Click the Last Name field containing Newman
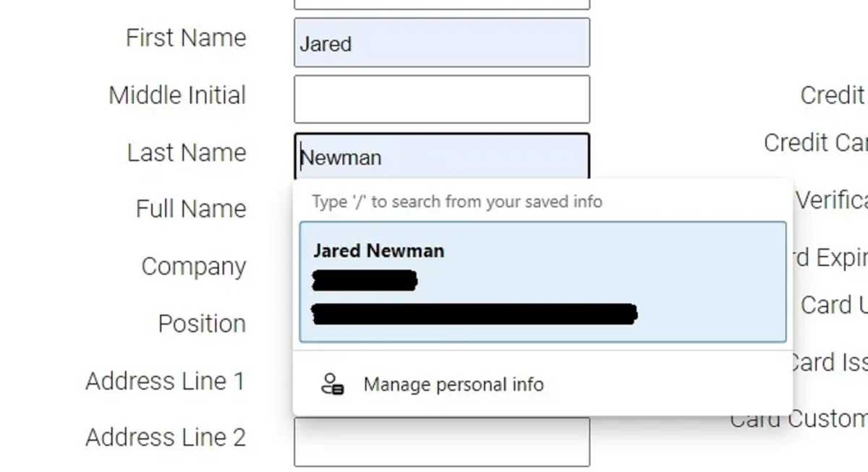This screenshot has height=472, width=868. [442, 156]
